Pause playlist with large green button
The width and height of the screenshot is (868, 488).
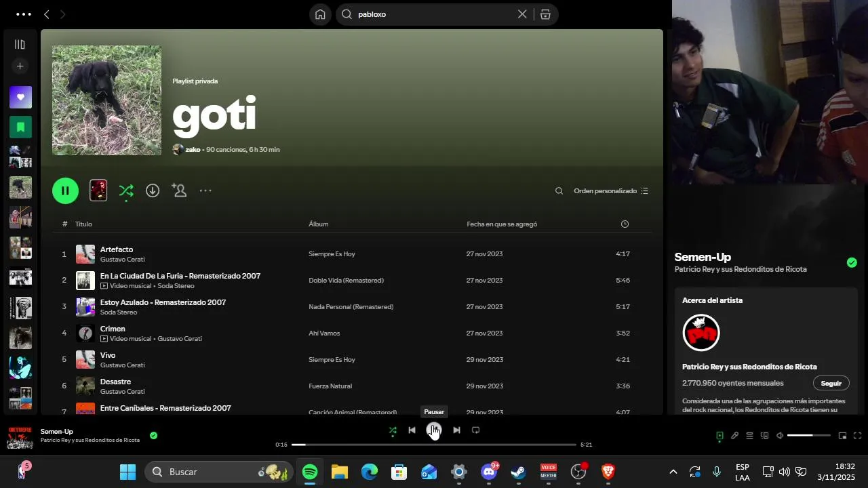tap(65, 190)
